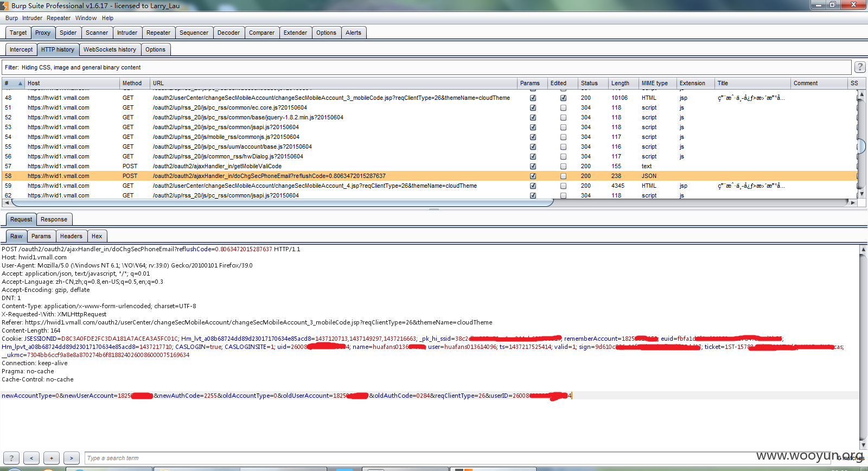This screenshot has width=868, height=471.
Task: Click the filter bar to edit filters
Action: click(426, 67)
